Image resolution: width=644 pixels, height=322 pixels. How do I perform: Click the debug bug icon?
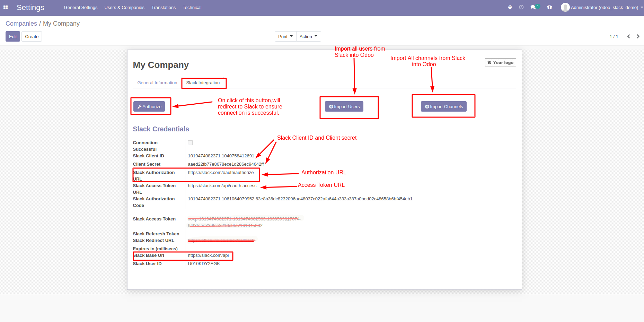510,7
